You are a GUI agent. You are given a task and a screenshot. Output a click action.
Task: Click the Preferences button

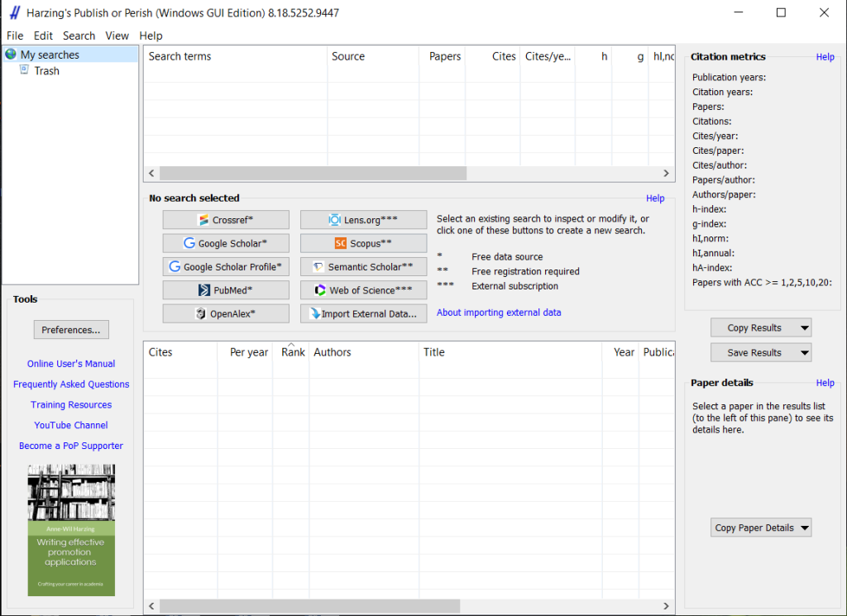70,330
